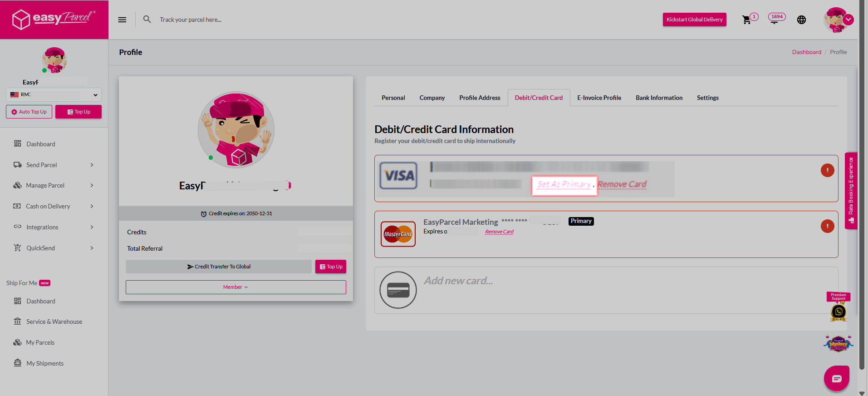
Task: Click the My Shipments icon
Action: pyautogui.click(x=18, y=363)
